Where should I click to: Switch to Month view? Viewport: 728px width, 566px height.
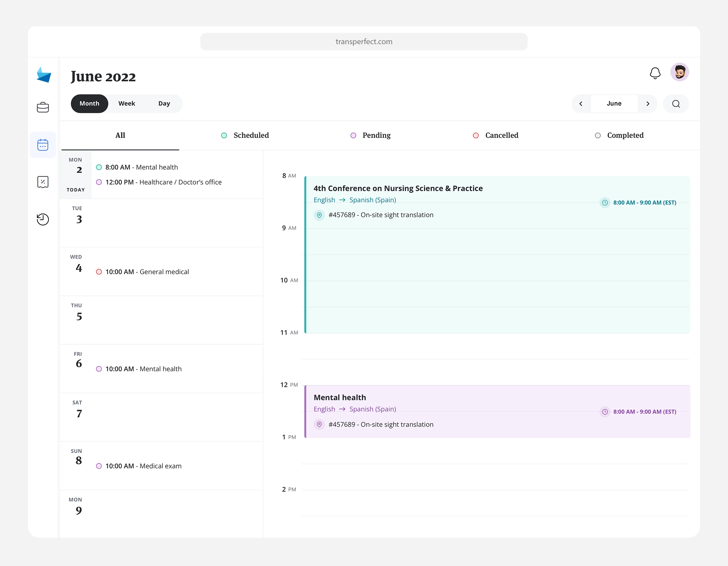coord(89,104)
